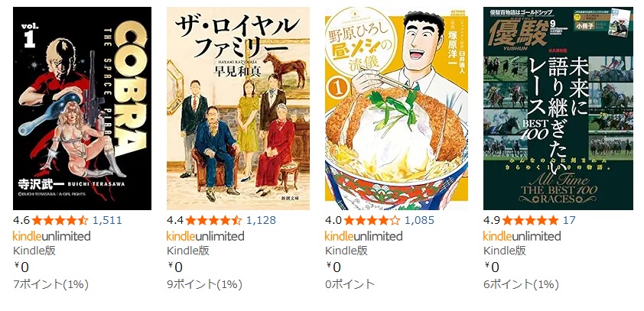Click kindleunlimited logo under 昼メシの流儀

click(364, 236)
